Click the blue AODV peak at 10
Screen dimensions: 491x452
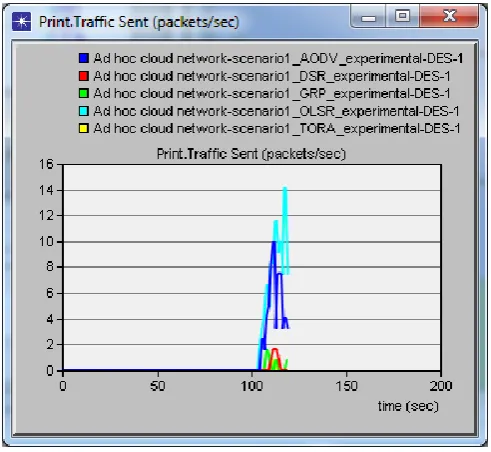tap(274, 243)
